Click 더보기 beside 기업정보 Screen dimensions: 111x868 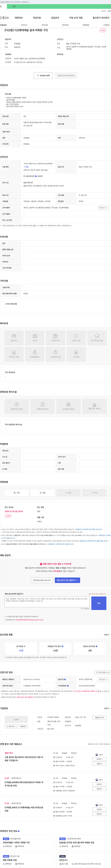[x=107, y=708]
